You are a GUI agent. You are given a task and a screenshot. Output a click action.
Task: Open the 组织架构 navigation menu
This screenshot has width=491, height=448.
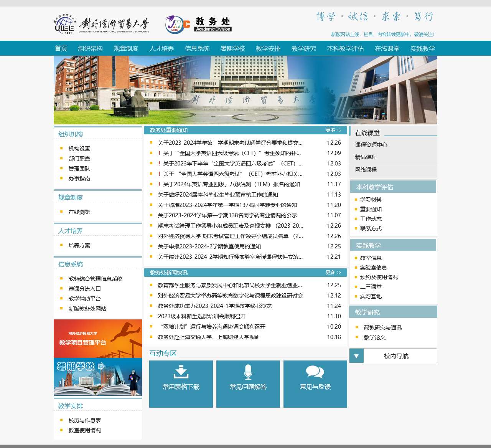click(91, 48)
